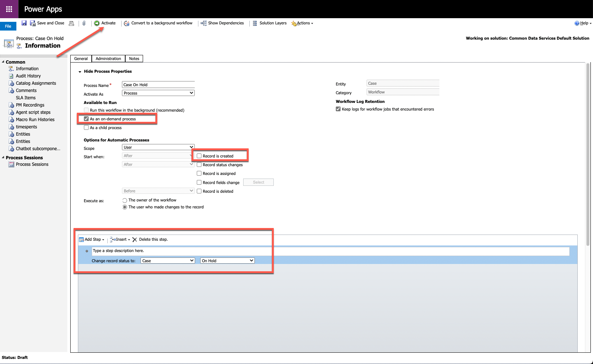Select The owner of the workflow radio button
593x364 pixels.
coord(124,200)
